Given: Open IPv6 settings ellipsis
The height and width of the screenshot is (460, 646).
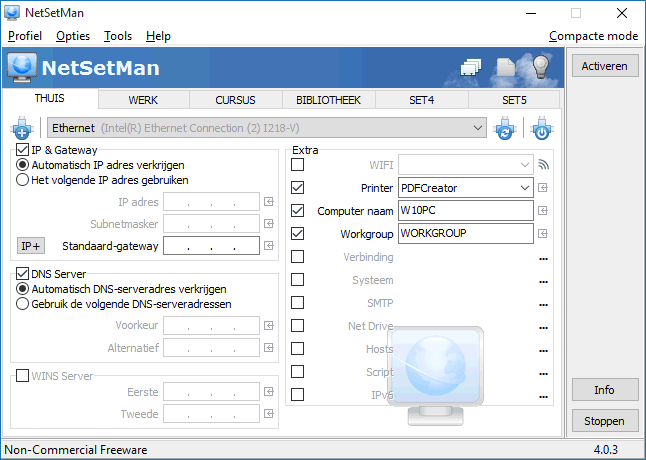Looking at the screenshot, I should (543, 397).
